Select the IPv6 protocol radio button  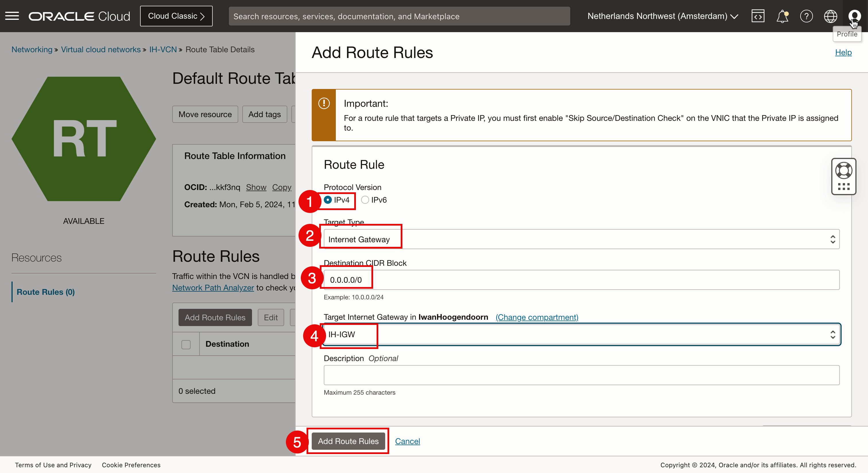(365, 200)
